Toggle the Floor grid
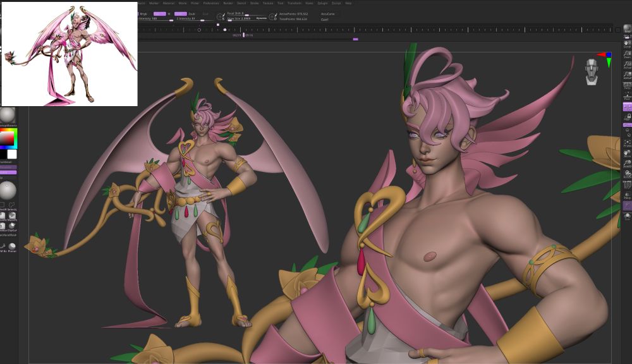Viewport: 632px width, 364px height. [627, 96]
